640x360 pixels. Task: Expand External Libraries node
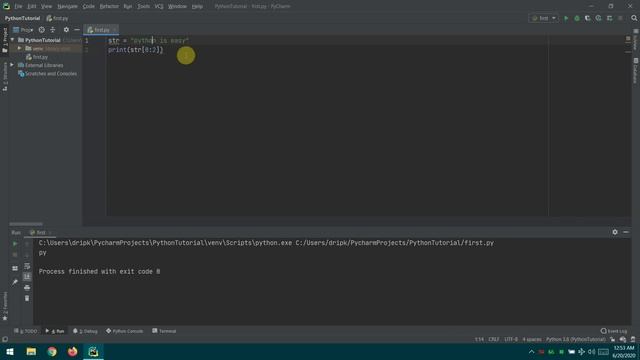[x=12, y=65]
